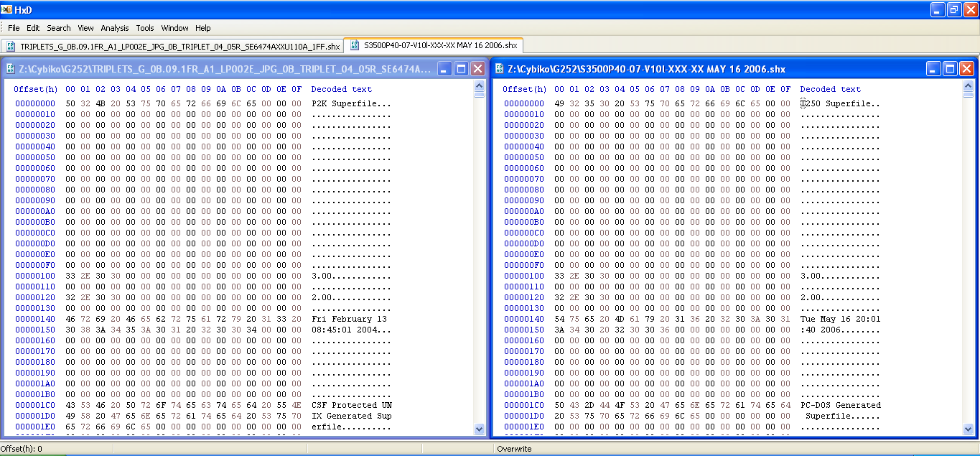Click "Offset(h)" header in the S3500P40 window

[524, 89]
